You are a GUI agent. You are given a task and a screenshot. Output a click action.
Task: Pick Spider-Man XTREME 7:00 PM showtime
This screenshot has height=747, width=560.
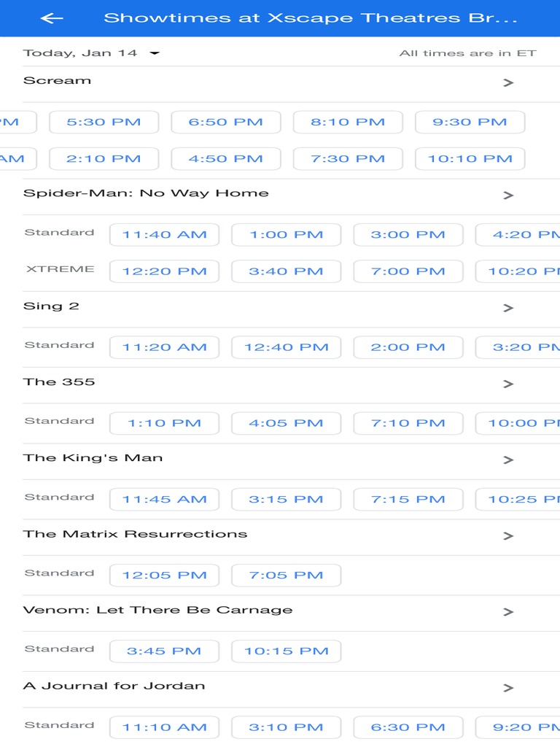[408, 271]
